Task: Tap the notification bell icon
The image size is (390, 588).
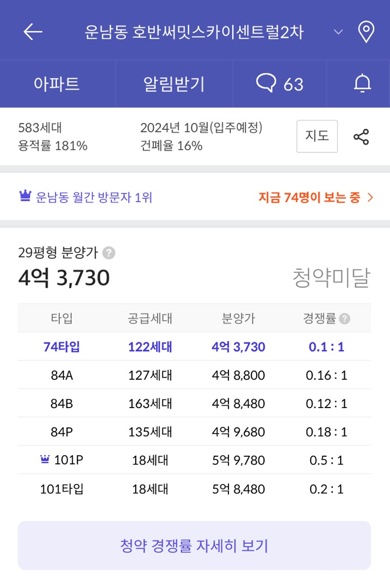Action: coord(362,83)
